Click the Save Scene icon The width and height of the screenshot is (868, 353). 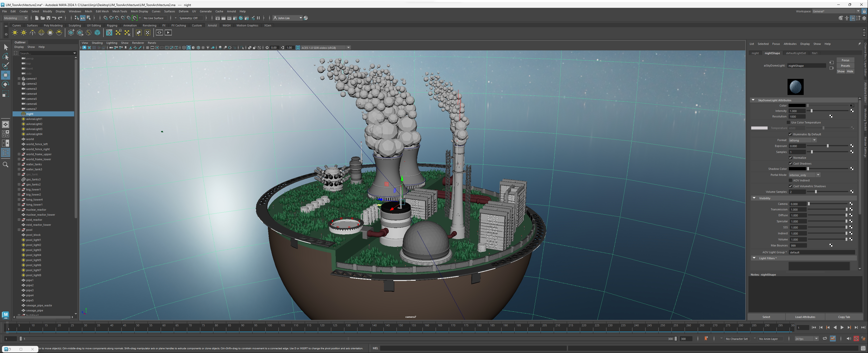(48, 18)
